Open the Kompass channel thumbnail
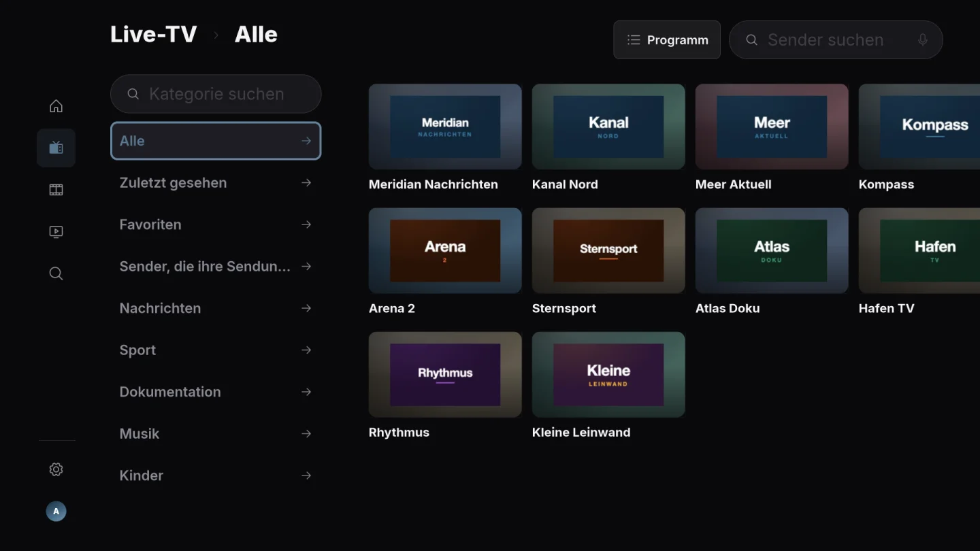This screenshot has height=551, width=980. [919, 127]
